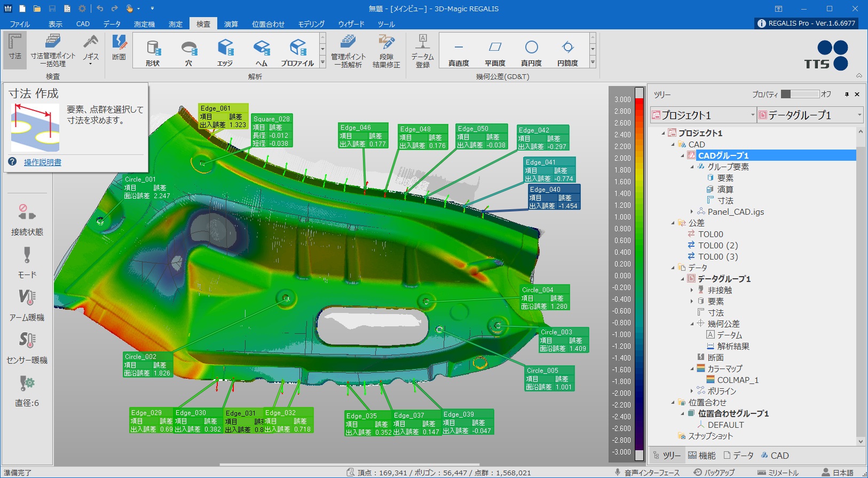This screenshot has width=868, height=478.
Task: Select the ヘム hem analysis icon
Action: pyautogui.click(x=261, y=52)
